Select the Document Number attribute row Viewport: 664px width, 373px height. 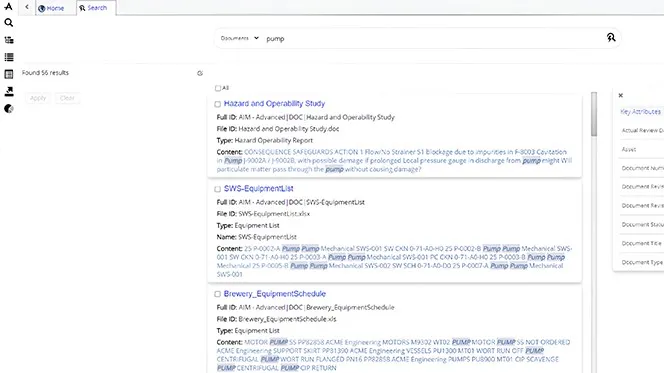642,168
